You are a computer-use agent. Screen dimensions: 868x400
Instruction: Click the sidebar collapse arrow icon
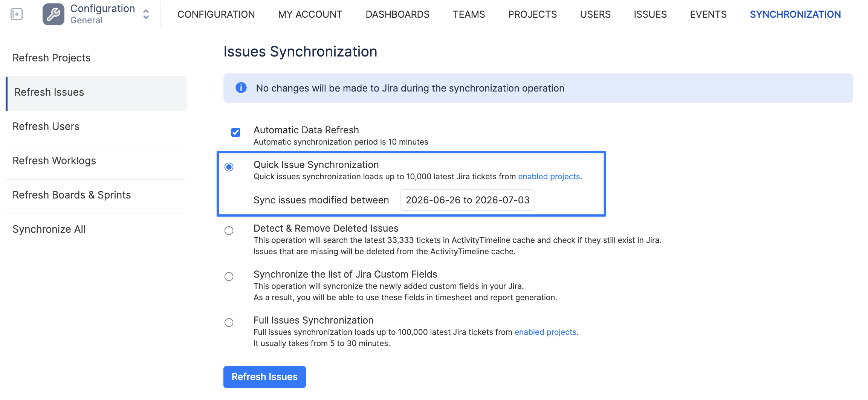pos(16,14)
